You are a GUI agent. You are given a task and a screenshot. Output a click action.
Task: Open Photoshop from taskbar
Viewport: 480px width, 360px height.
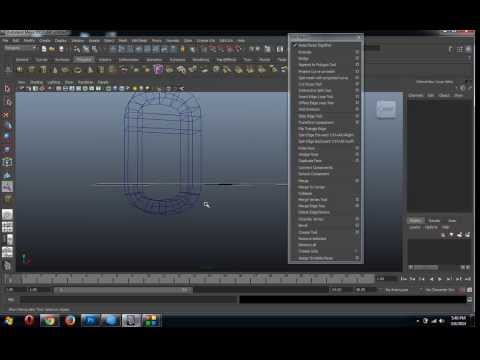pyautogui.click(x=90, y=321)
